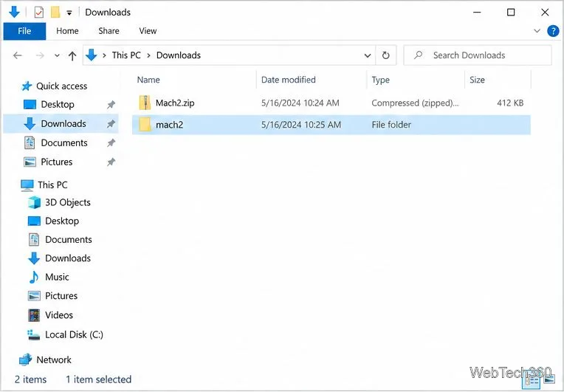Open Music under This PC
This screenshot has height=392, width=564.
click(57, 278)
